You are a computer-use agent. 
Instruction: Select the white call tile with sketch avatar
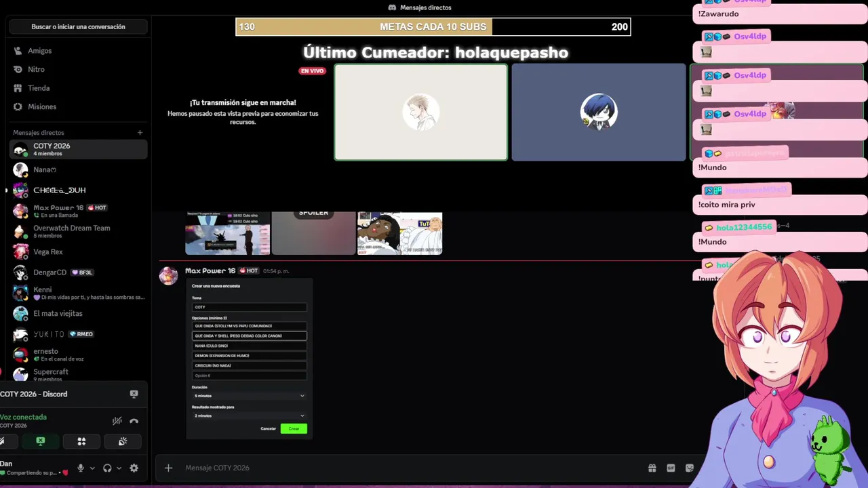[420, 112]
